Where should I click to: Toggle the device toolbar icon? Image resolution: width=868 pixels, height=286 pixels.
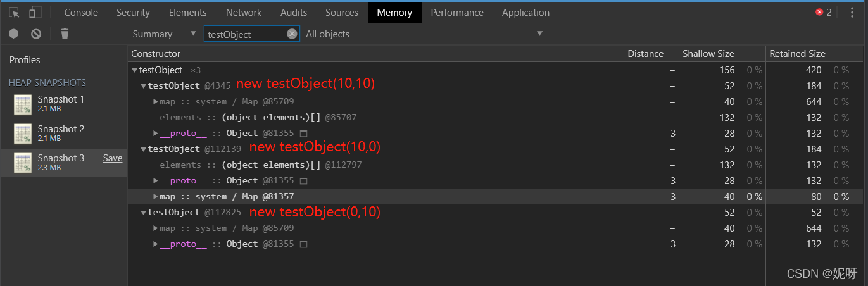35,12
